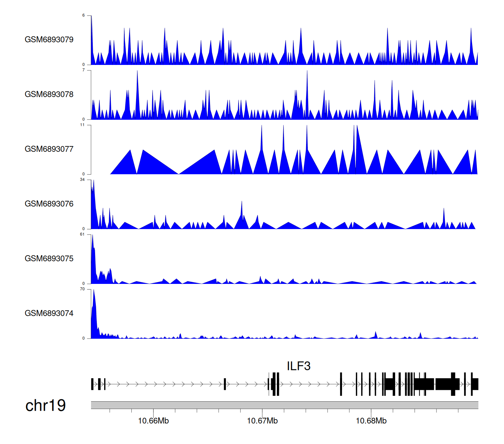Image resolution: width=504 pixels, height=444 pixels.
Task: Select the 10.67Mb axis position label
Action: pos(262,421)
